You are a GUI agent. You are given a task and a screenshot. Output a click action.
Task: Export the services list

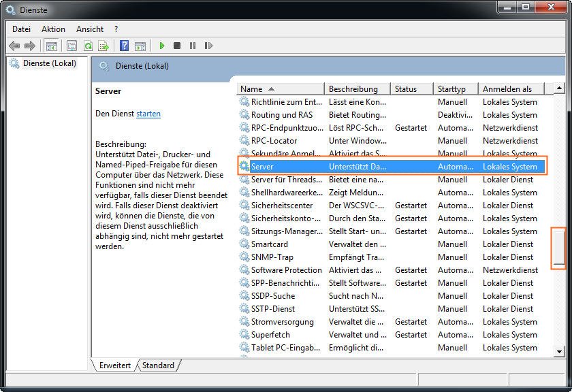[104, 46]
